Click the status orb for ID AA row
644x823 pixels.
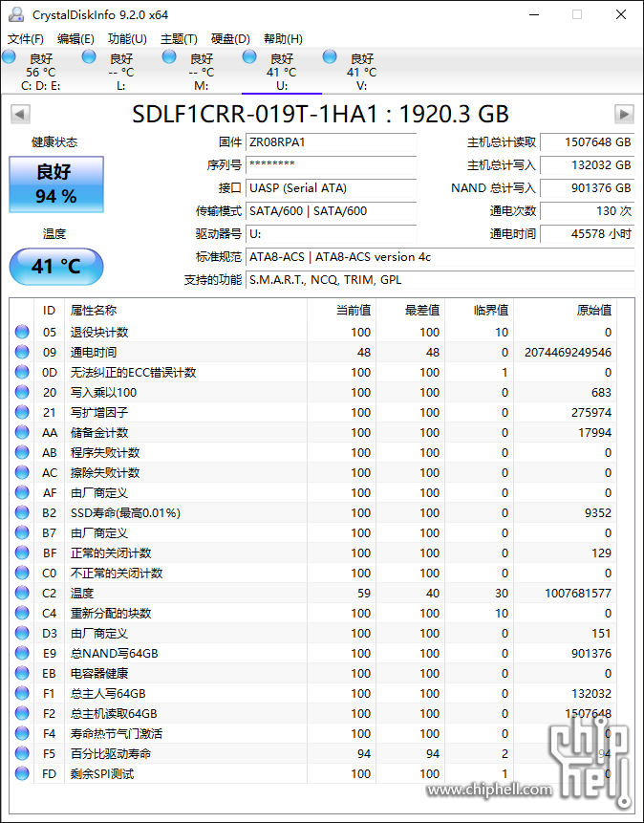click(x=22, y=432)
